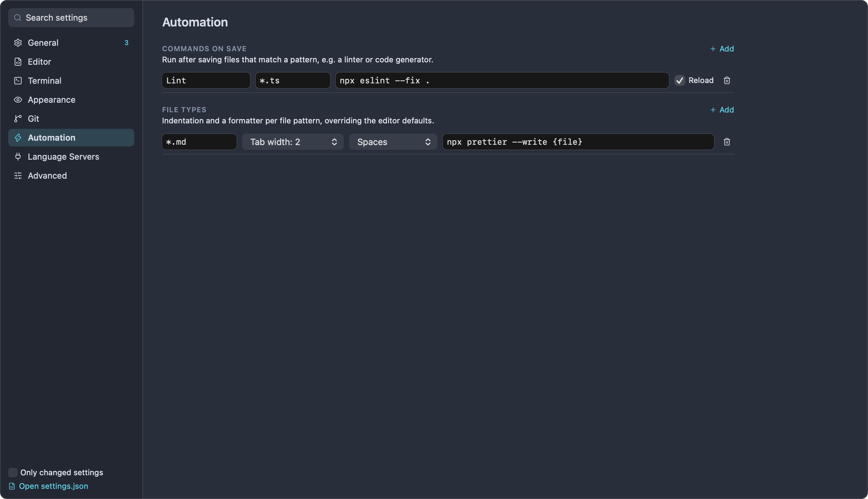This screenshot has width=868, height=499.
Task: Click the General badge showing 3
Action: pyautogui.click(x=126, y=42)
